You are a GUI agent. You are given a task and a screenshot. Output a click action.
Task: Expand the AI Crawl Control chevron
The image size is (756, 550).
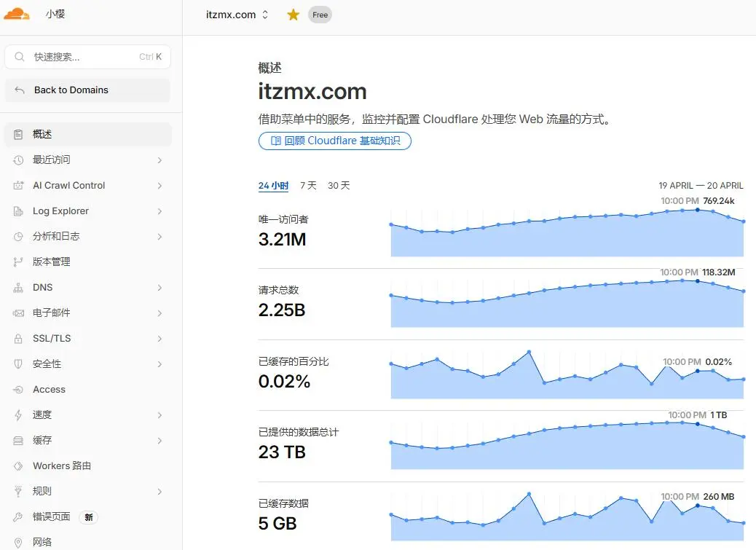160,186
